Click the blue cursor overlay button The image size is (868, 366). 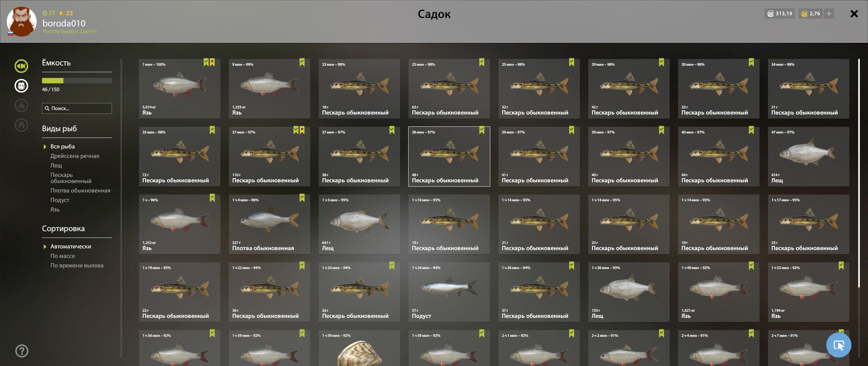coord(839,345)
